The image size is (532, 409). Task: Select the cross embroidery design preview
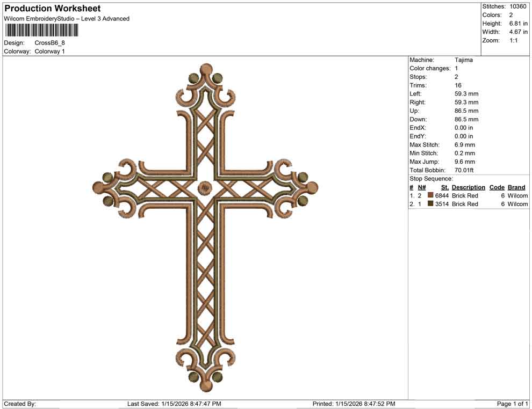tap(206, 225)
